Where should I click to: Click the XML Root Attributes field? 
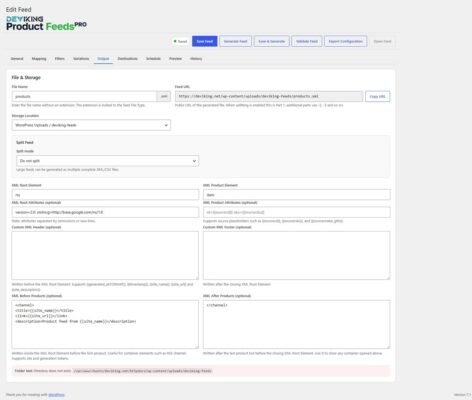tap(105, 212)
